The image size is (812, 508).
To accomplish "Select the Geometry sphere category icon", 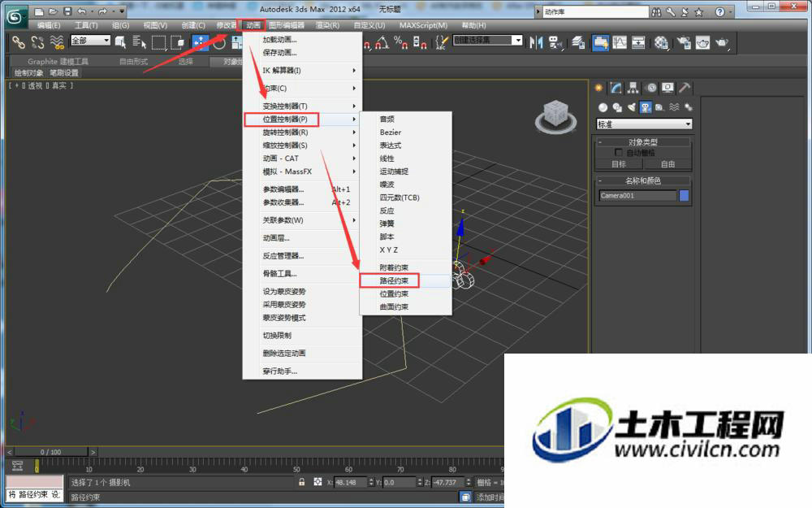I will (603, 107).
